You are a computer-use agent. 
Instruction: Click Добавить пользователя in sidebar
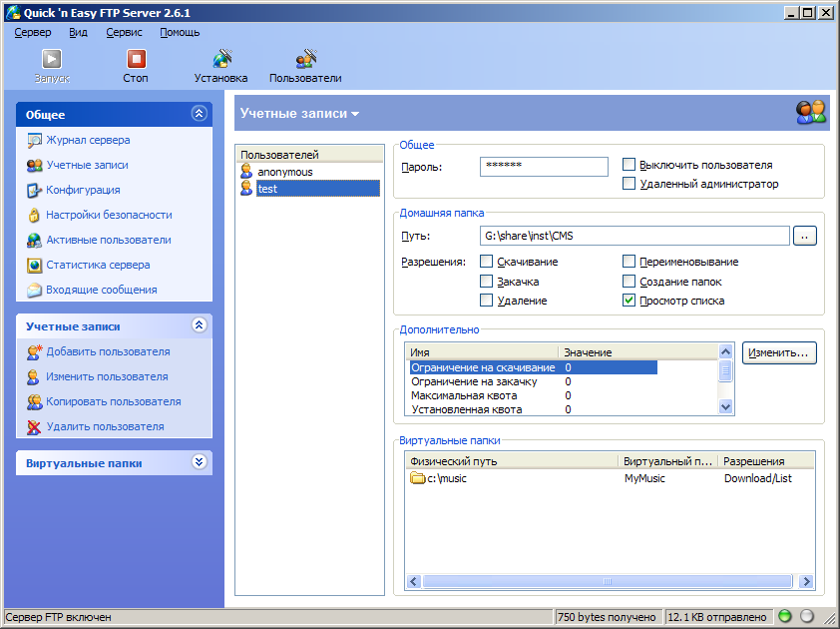[108, 352]
